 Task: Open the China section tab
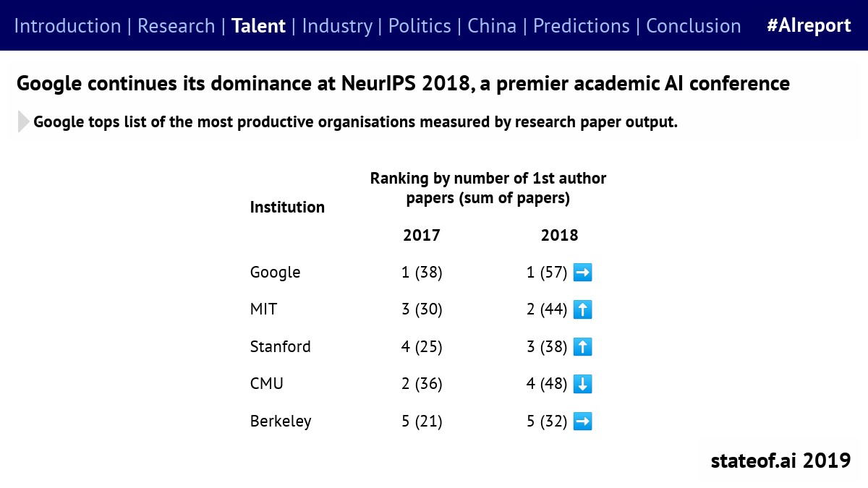tap(492, 26)
